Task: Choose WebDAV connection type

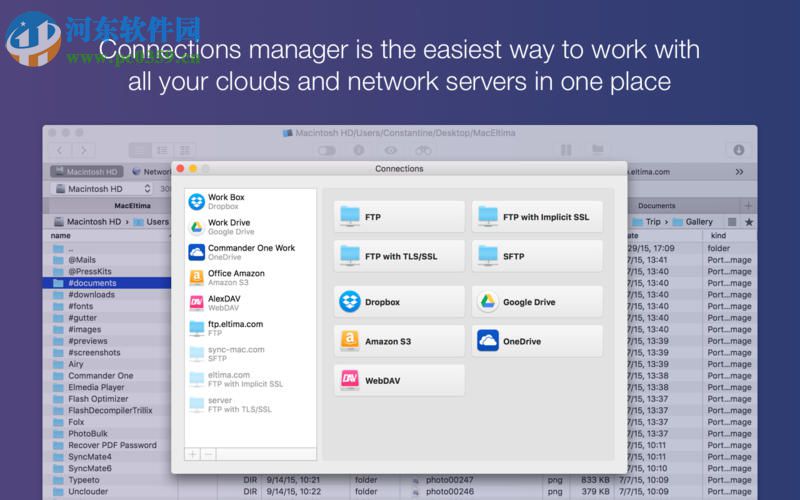Action: pos(399,381)
